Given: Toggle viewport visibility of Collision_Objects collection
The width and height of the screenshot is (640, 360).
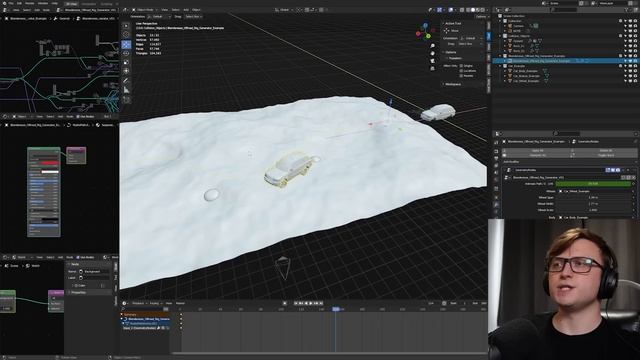Looking at the screenshot, I should [630, 36].
